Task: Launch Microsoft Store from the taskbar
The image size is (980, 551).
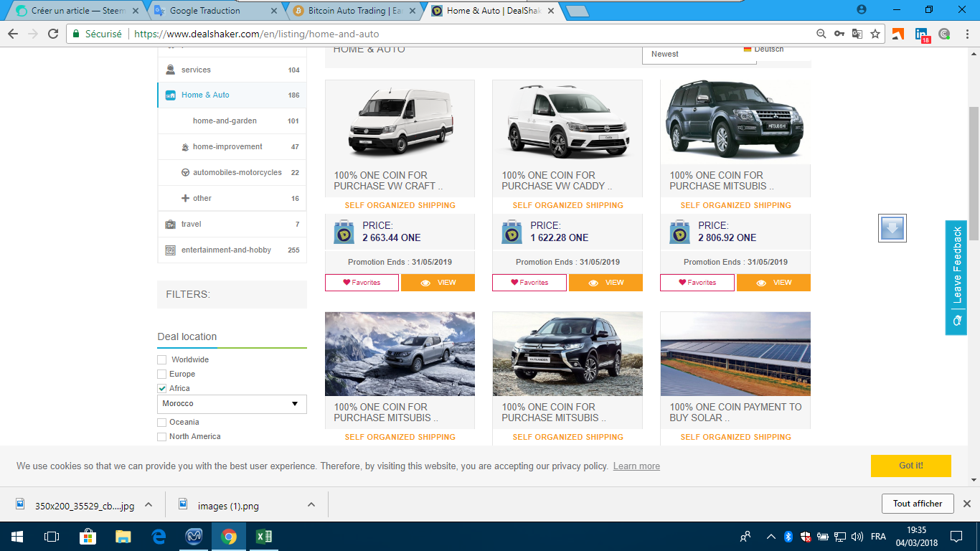Action: pos(88,536)
